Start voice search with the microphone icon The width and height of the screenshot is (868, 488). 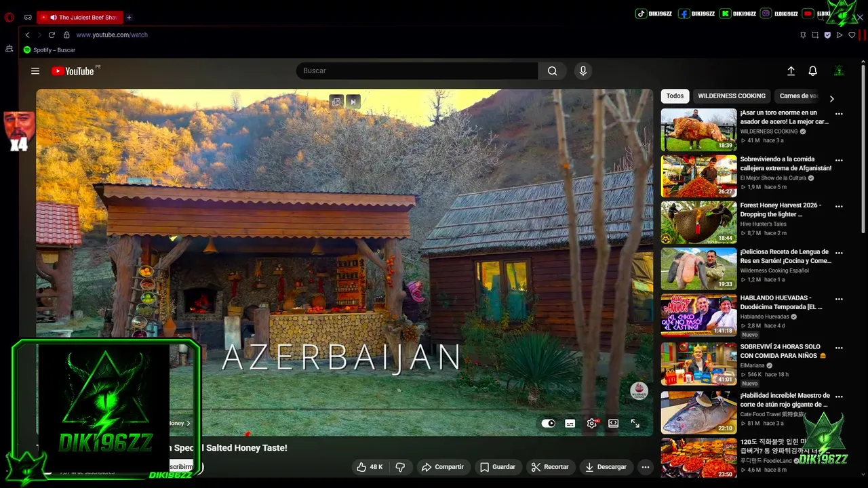click(x=583, y=70)
